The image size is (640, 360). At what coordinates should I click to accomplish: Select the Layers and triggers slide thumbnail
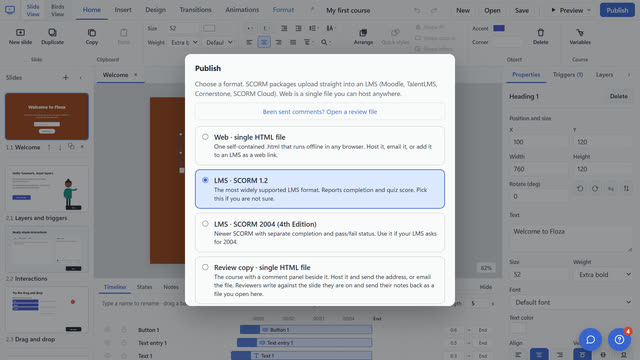click(47, 188)
